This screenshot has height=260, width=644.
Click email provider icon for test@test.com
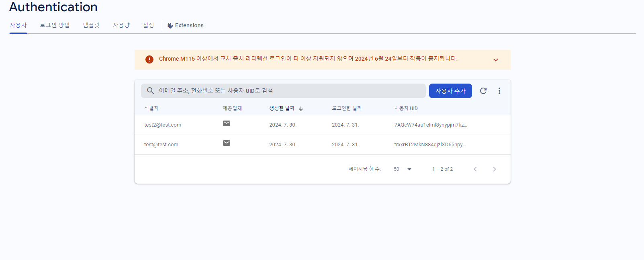click(227, 143)
